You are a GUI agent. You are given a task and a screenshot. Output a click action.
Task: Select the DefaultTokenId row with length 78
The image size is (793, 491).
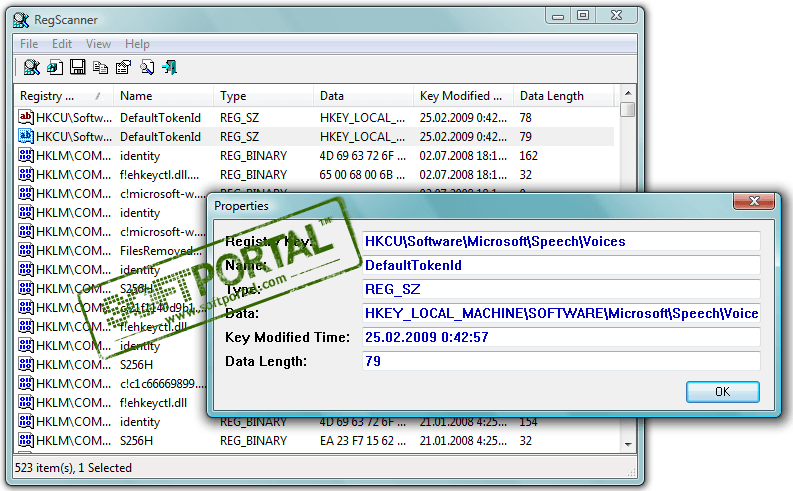pyautogui.click(x=316, y=117)
